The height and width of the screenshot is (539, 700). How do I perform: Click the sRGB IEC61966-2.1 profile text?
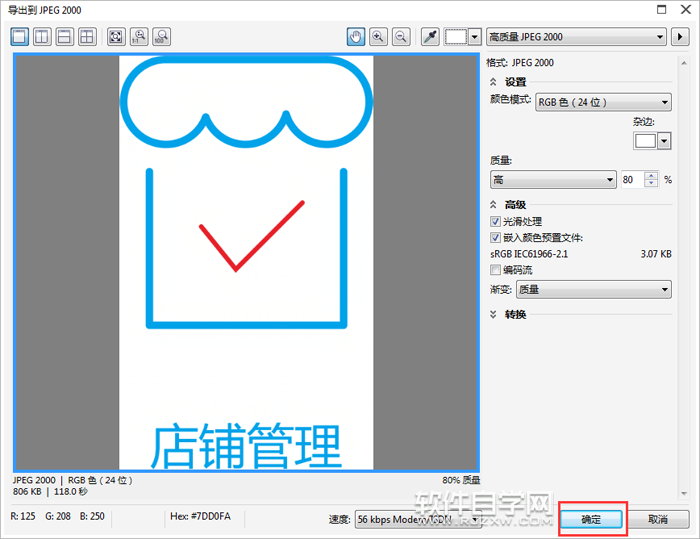pyautogui.click(x=529, y=254)
